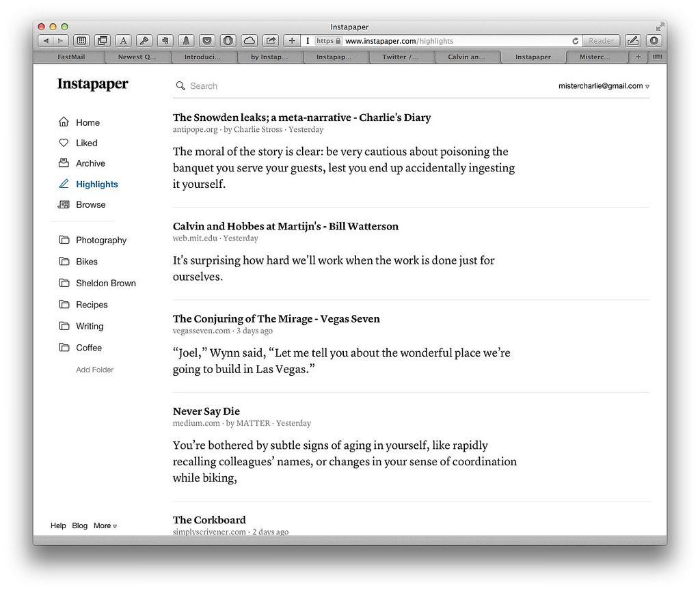Click the Liked heart icon
700x591 pixels.
pos(64,143)
